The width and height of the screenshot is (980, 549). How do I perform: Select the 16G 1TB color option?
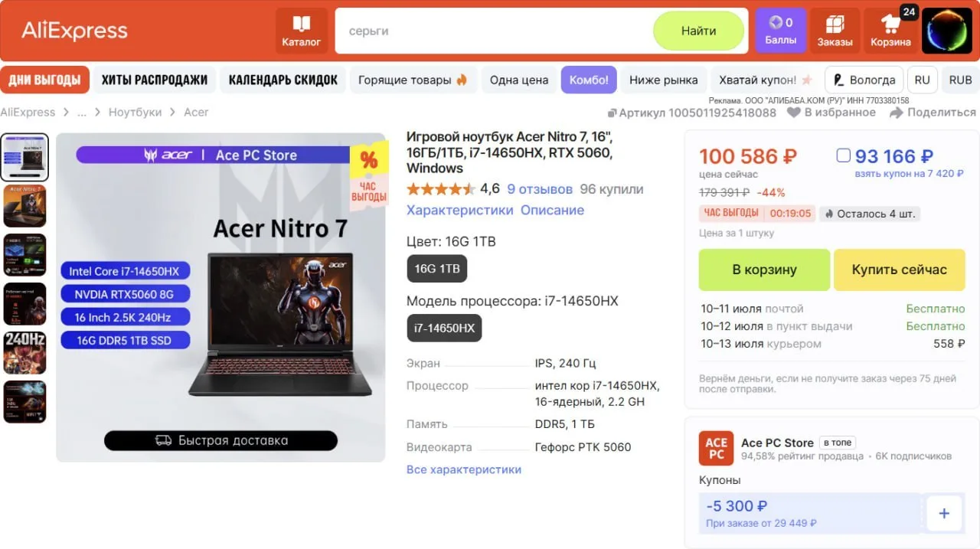click(437, 269)
